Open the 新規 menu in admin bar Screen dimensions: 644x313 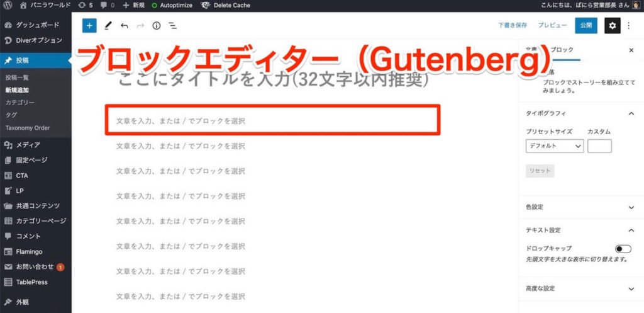pyautogui.click(x=134, y=5)
